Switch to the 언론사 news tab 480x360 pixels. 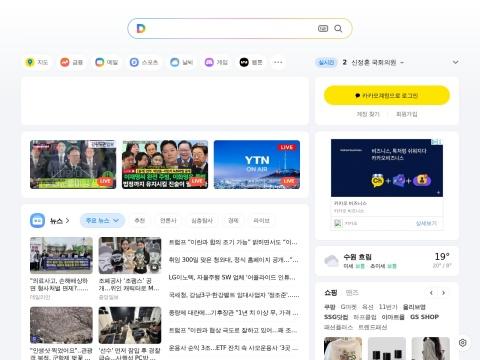168,221
